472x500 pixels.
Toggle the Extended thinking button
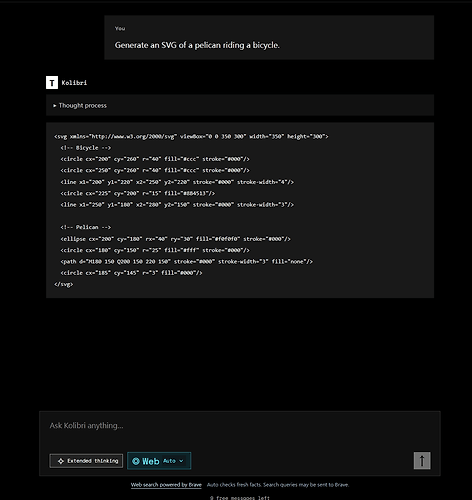[86, 461]
